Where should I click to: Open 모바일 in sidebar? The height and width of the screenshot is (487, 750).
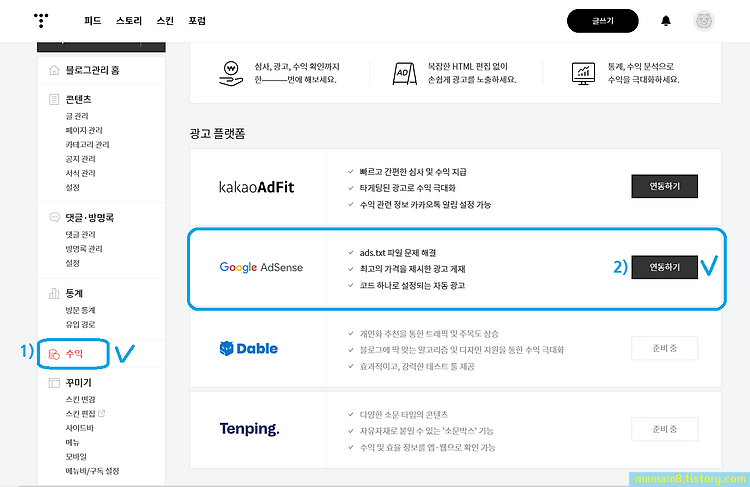[76, 457]
